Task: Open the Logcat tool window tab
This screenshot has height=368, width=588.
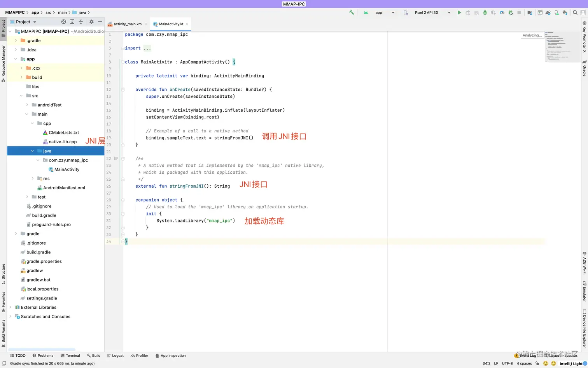Action: point(115,356)
